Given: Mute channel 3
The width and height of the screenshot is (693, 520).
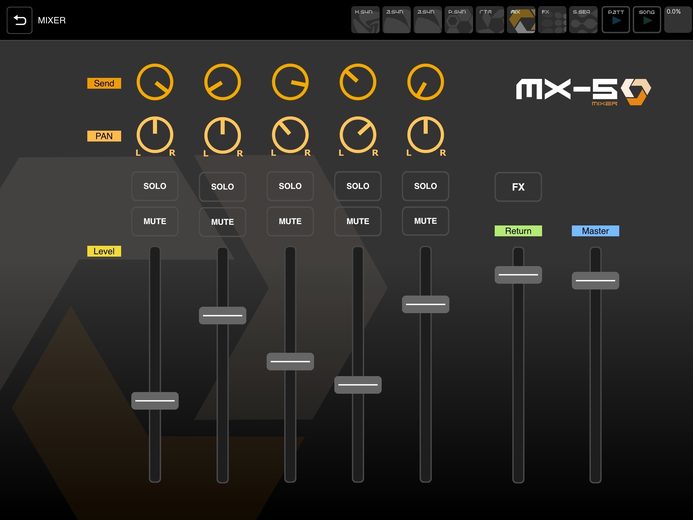Looking at the screenshot, I should 290,221.
